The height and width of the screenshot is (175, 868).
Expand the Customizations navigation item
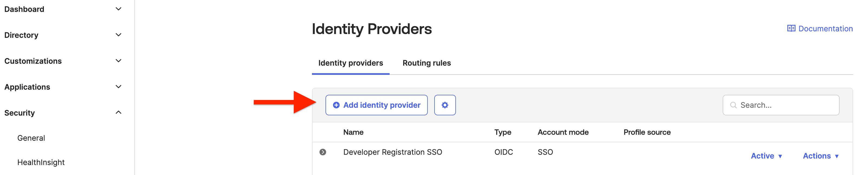click(118, 60)
